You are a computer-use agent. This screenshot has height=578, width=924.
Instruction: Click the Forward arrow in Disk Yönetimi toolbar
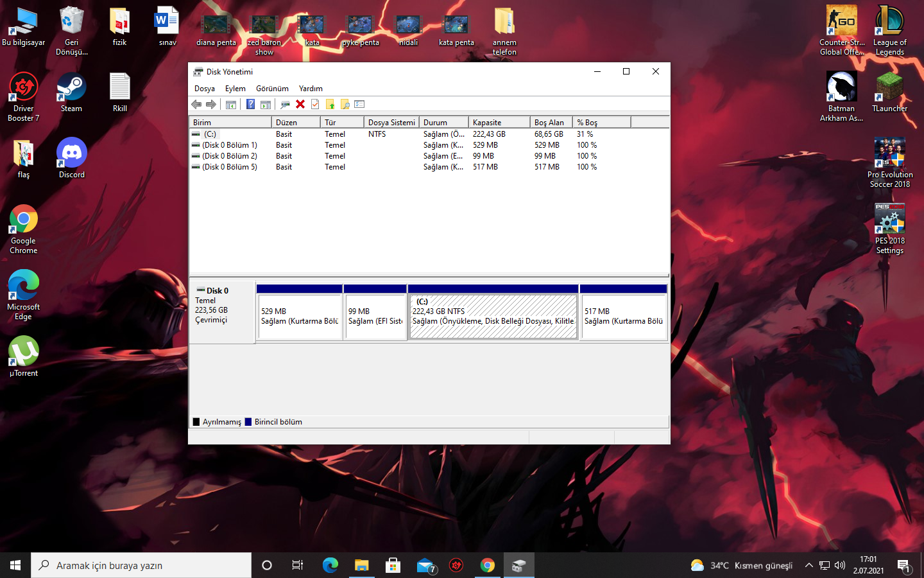coord(211,104)
